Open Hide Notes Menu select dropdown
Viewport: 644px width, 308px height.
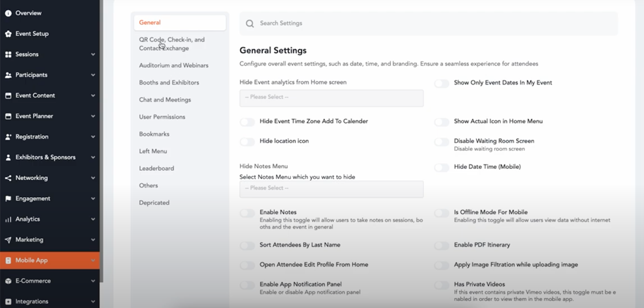[x=331, y=189]
